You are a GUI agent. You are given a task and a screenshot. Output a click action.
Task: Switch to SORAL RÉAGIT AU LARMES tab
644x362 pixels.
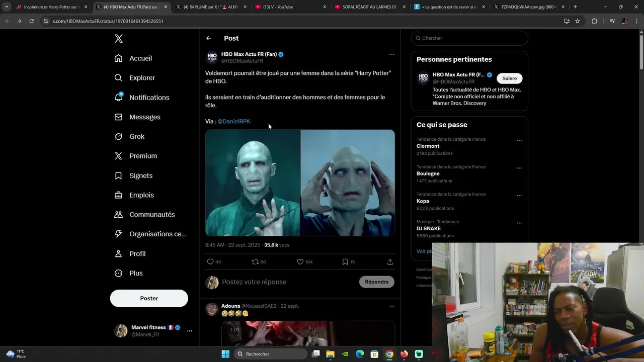(x=370, y=7)
